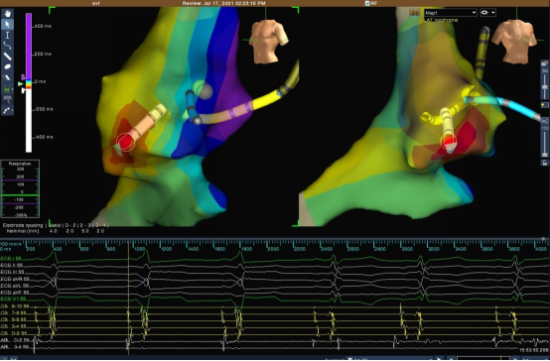
Task: Adjust the upper transparency slider handle
Action: (x=545, y=86)
